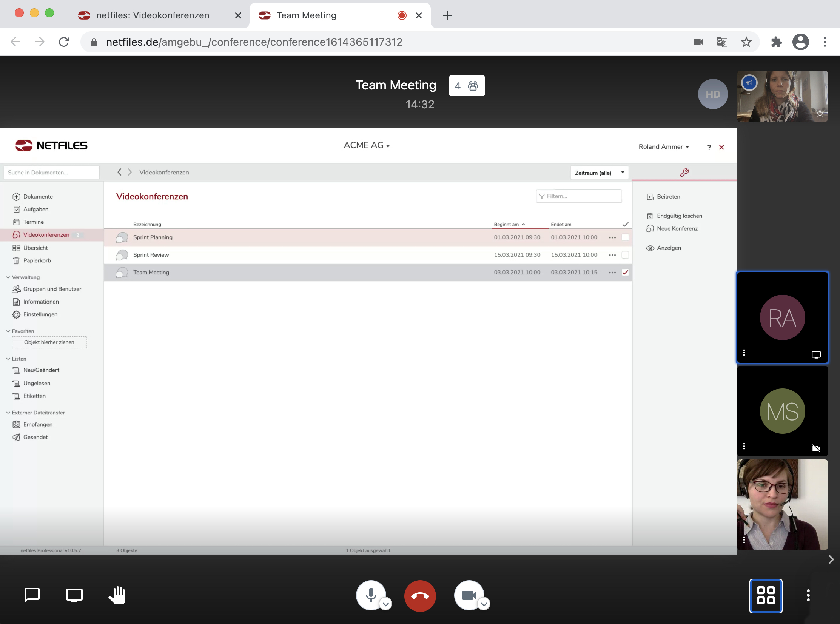Toggle the Sprint Review row checkbox
Image resolution: width=840 pixels, height=624 pixels.
pyautogui.click(x=626, y=255)
